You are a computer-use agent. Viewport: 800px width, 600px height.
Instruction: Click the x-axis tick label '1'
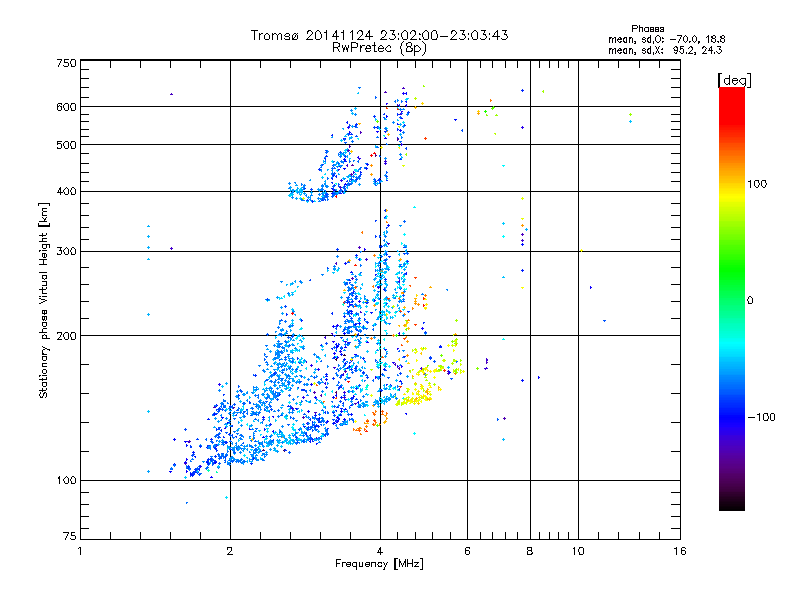click(x=80, y=551)
